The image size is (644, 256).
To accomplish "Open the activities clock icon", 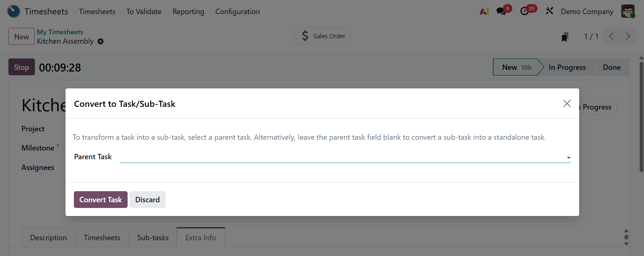I will pos(524,11).
